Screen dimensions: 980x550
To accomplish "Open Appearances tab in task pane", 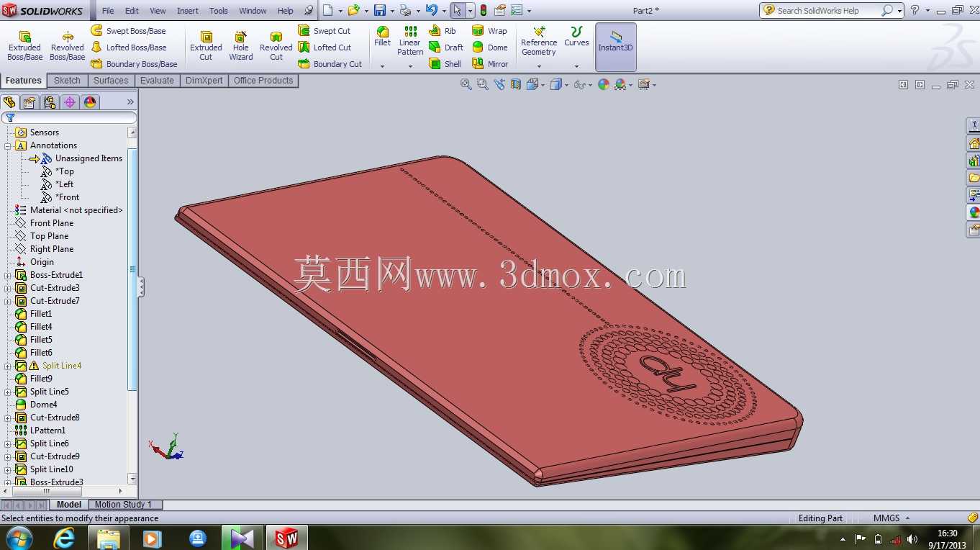I will pos(974,212).
